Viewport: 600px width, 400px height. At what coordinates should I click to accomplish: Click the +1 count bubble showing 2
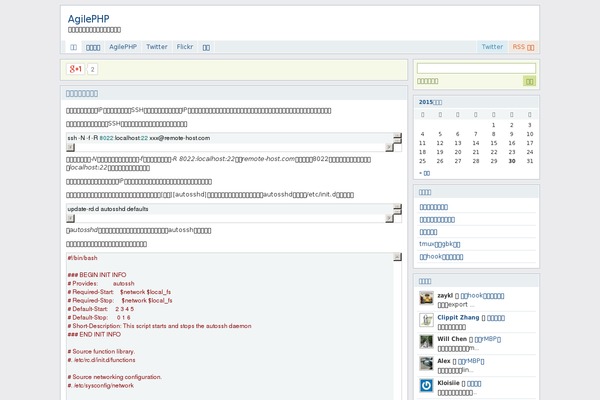[x=92, y=69]
